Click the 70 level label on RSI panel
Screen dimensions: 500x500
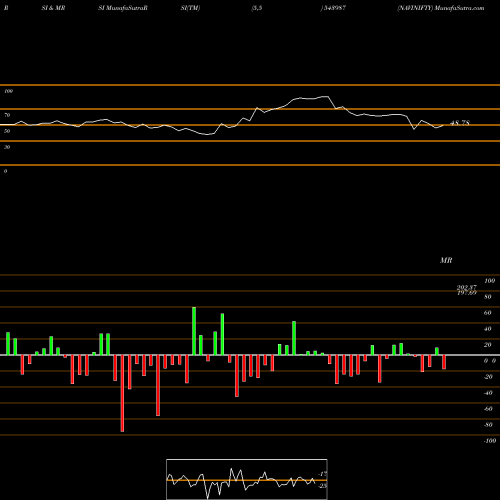(7, 115)
